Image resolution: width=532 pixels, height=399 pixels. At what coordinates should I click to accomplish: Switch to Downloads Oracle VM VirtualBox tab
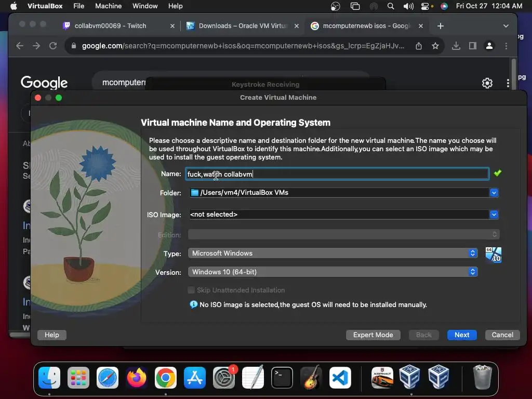pos(242,26)
